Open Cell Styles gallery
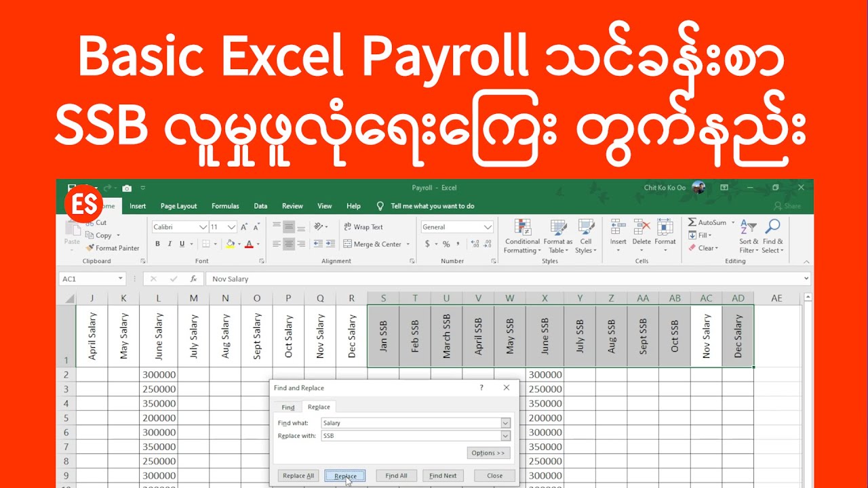Screen dimensions: 868x488 pyautogui.click(x=586, y=237)
